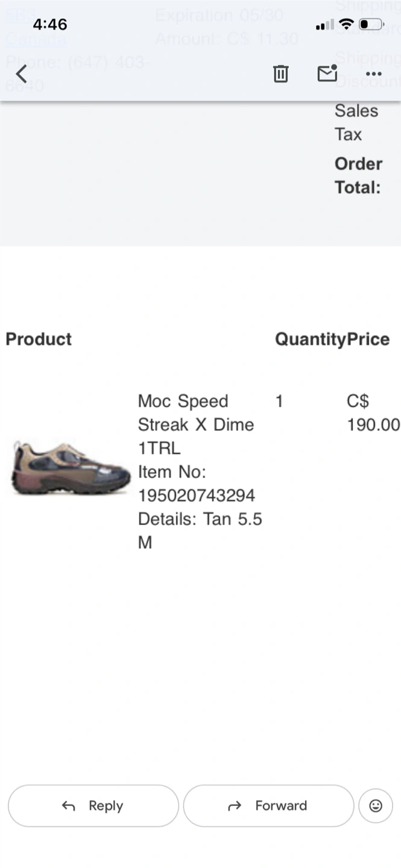Tap the Quantity column header

click(x=311, y=339)
